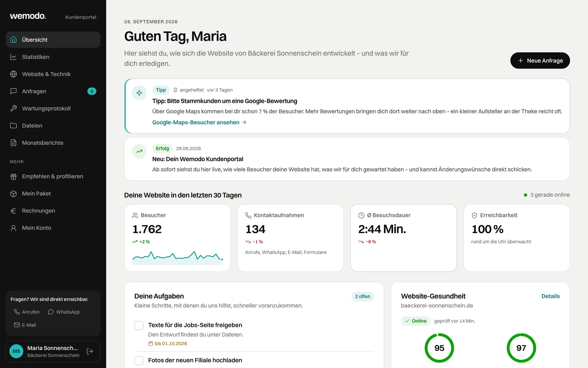The image size is (588, 368).
Task: Click the Dateien folder icon
Action: [x=14, y=125]
